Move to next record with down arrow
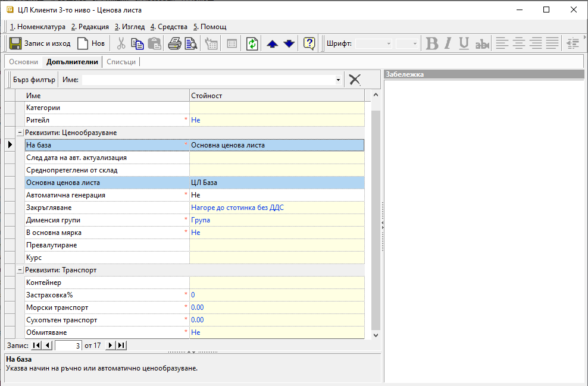This screenshot has width=588, height=386. (x=289, y=43)
